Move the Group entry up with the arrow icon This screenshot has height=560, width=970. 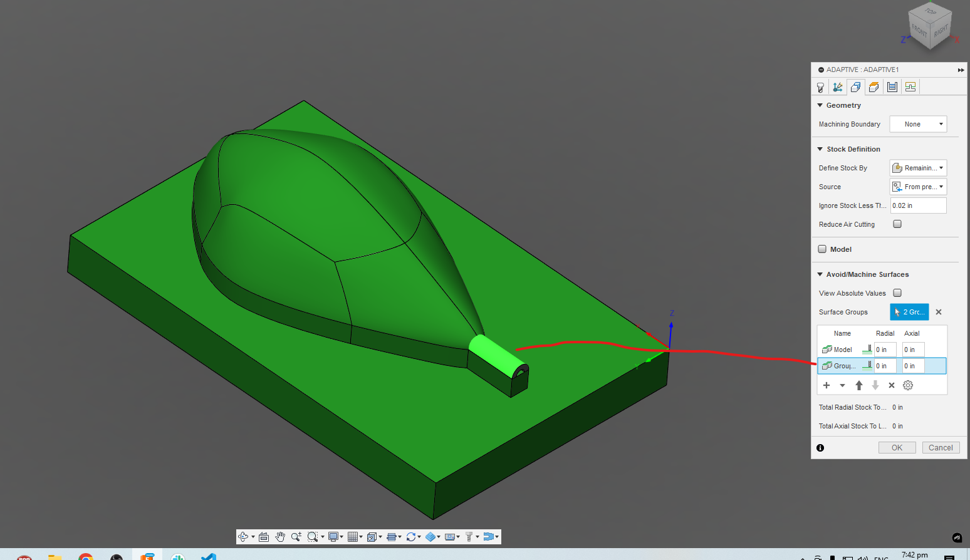858,385
